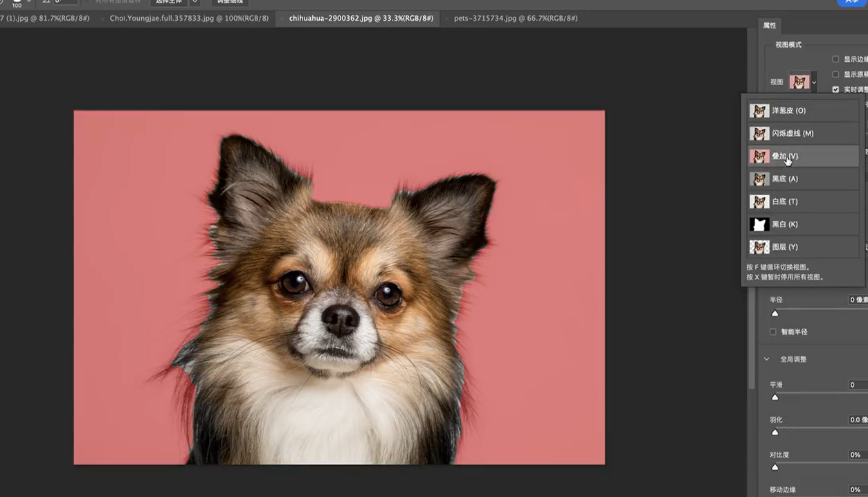Select the Onion Skin (洋葱皮) view thumbnail
The width and height of the screenshot is (868, 497).
click(x=759, y=111)
